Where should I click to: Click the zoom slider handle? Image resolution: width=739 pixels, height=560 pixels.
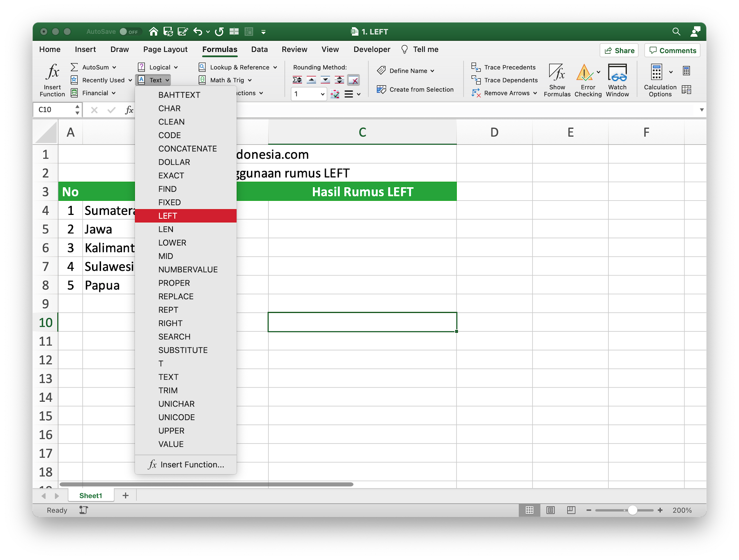click(x=632, y=510)
